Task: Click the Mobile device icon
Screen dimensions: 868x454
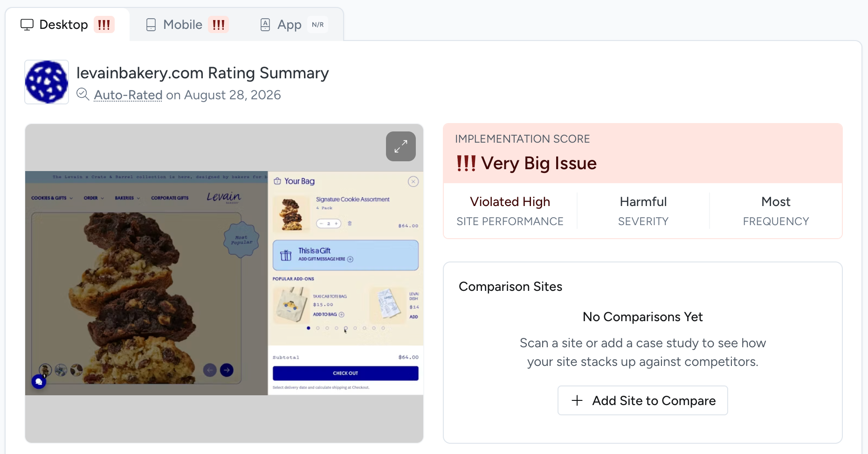Action: click(151, 25)
